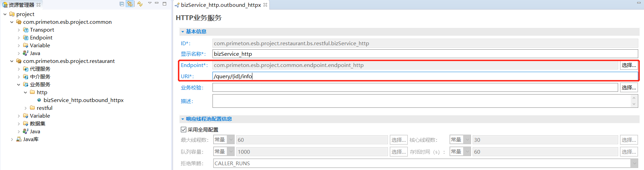644x170 pixels.
Task: Collapse the project root node
Action: 5,14
